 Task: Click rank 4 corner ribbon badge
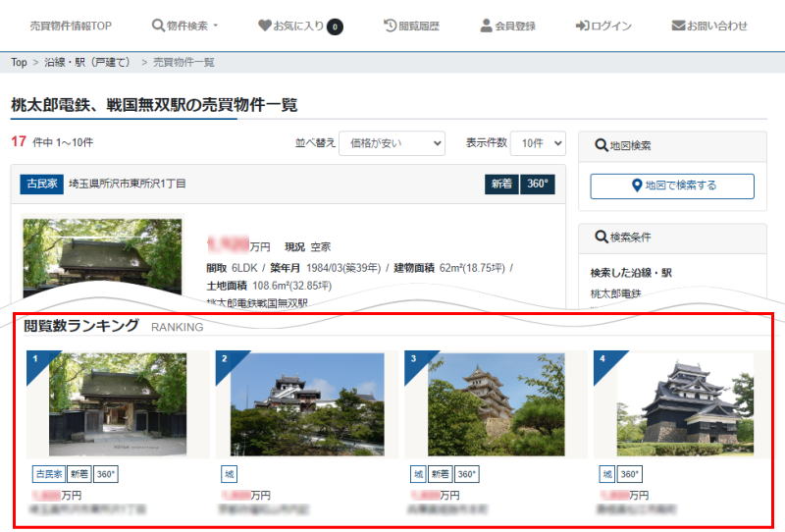604,361
